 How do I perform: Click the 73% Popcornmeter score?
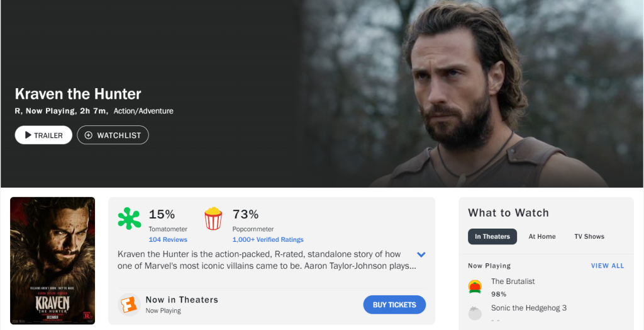click(245, 214)
